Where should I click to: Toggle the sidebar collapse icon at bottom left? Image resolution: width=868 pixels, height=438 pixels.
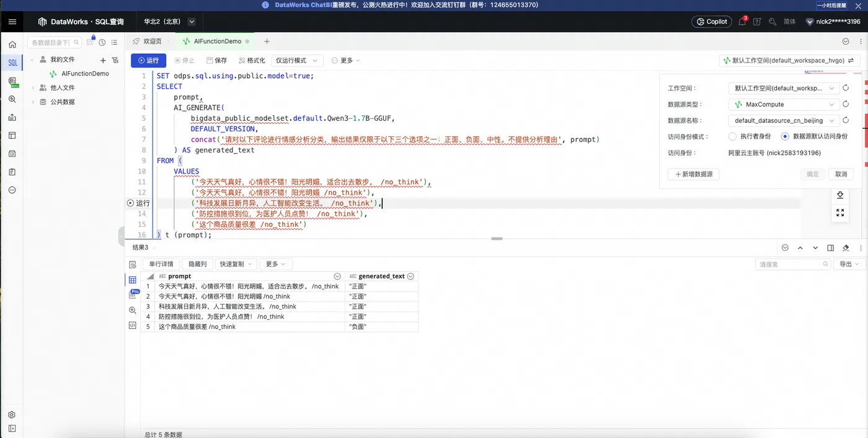click(x=12, y=428)
